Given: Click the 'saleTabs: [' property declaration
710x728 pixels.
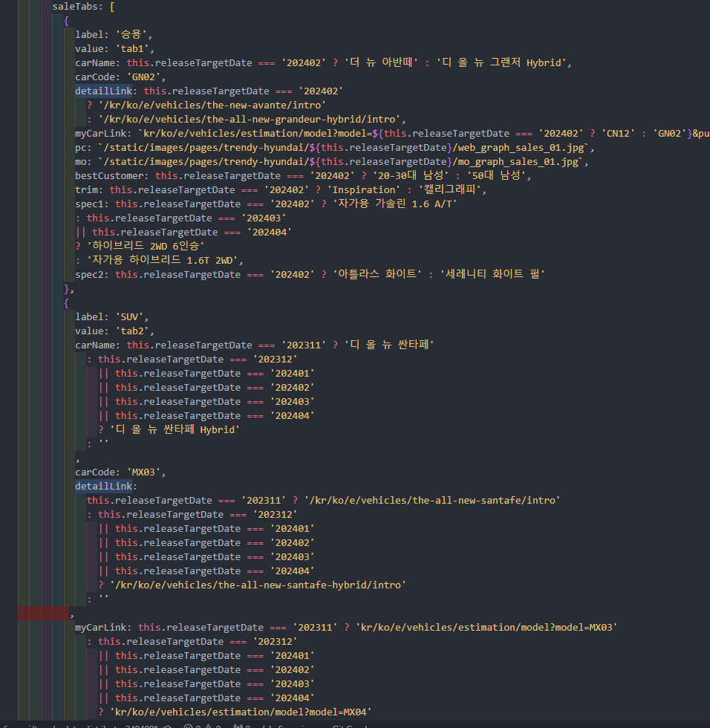Looking at the screenshot, I should pos(83,7).
